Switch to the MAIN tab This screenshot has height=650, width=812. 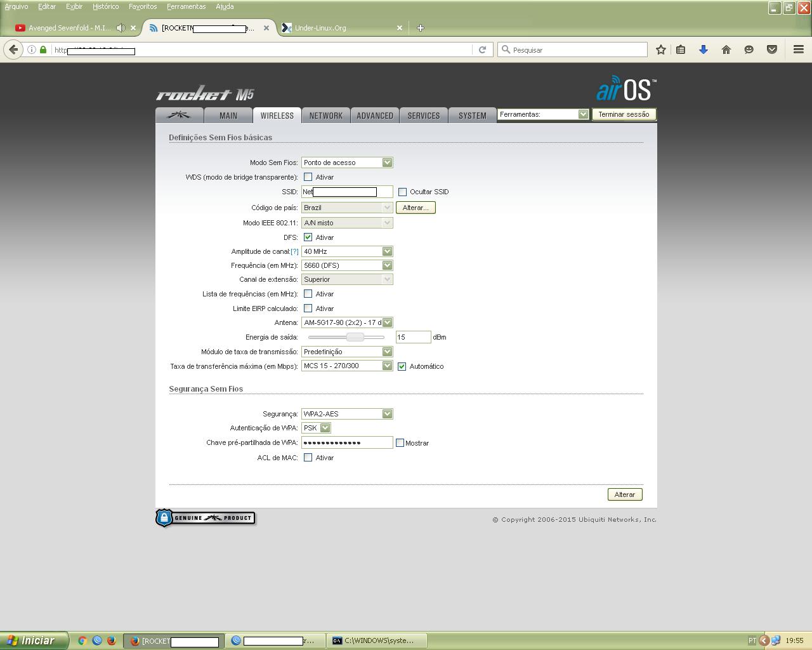[x=228, y=115]
